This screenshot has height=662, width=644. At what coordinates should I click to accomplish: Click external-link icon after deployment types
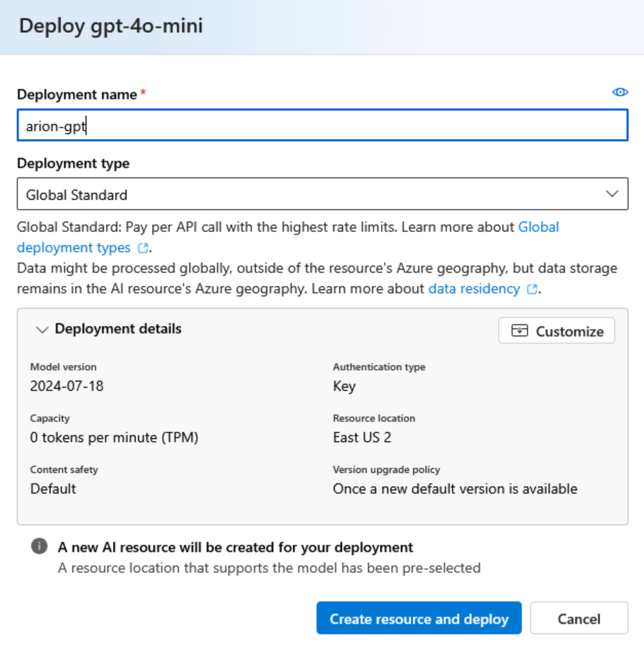pos(143,248)
